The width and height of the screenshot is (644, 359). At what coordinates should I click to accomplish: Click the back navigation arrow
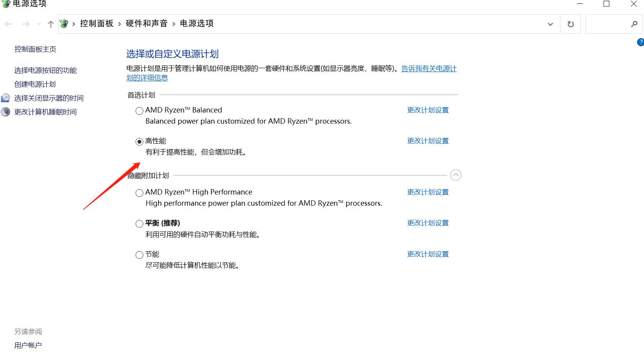pyautogui.click(x=8, y=24)
